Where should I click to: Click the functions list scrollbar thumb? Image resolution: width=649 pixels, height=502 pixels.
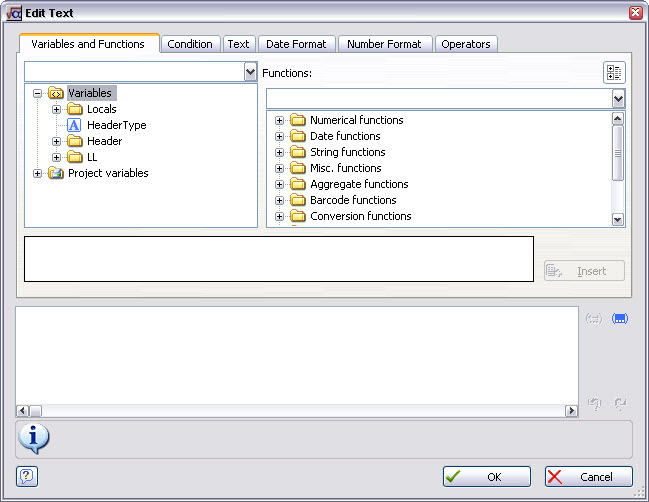coord(618,153)
